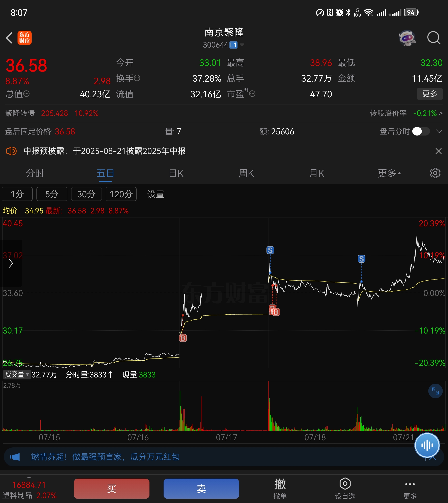Open the 东方财富 app logo

tap(25, 38)
